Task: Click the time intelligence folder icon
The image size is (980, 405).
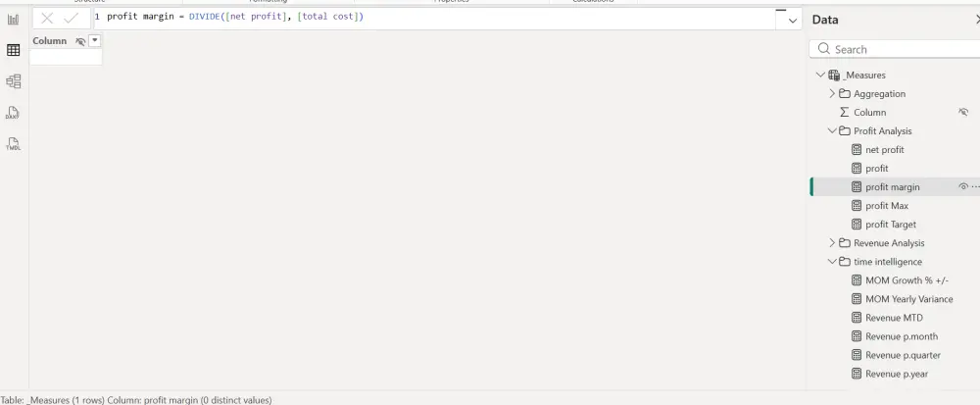Action: point(845,261)
